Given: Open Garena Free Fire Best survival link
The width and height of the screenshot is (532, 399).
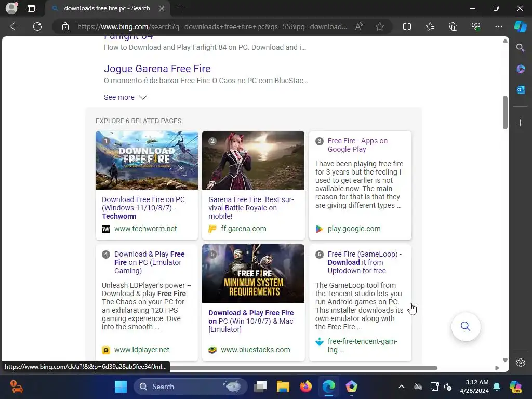Looking at the screenshot, I should point(251,208).
